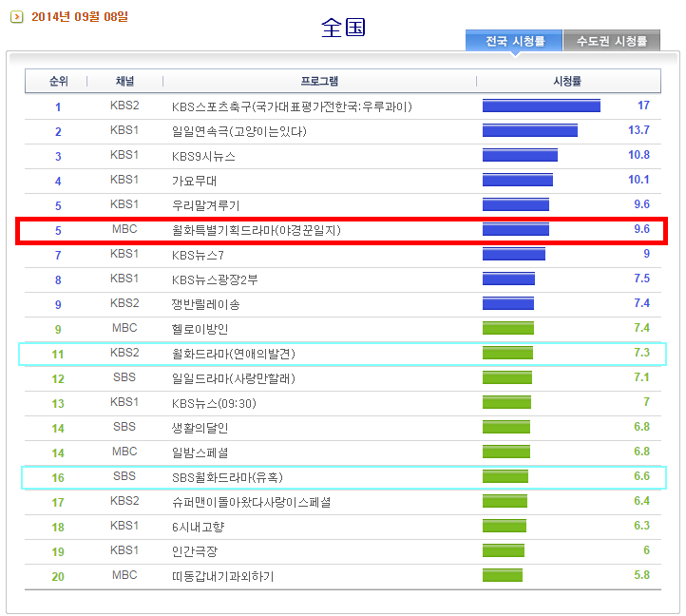Image resolution: width=686 pixels, height=616 pixels.
Task: Switch to the 수도권 시청률 tab
Action: click(x=612, y=41)
